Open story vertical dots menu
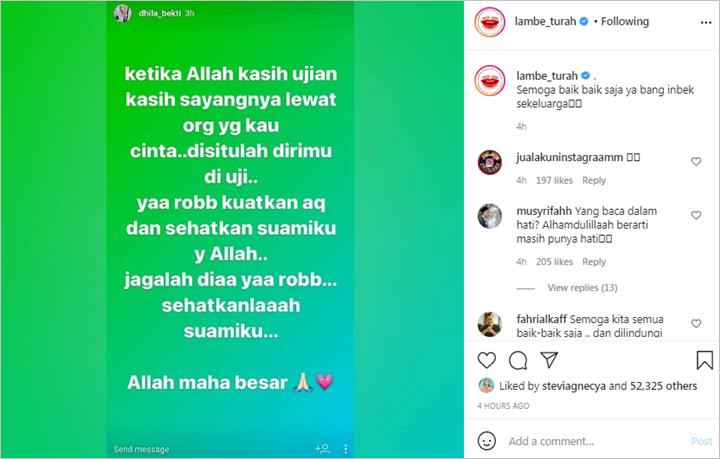Screen dimensions: 720x459 point(346,448)
